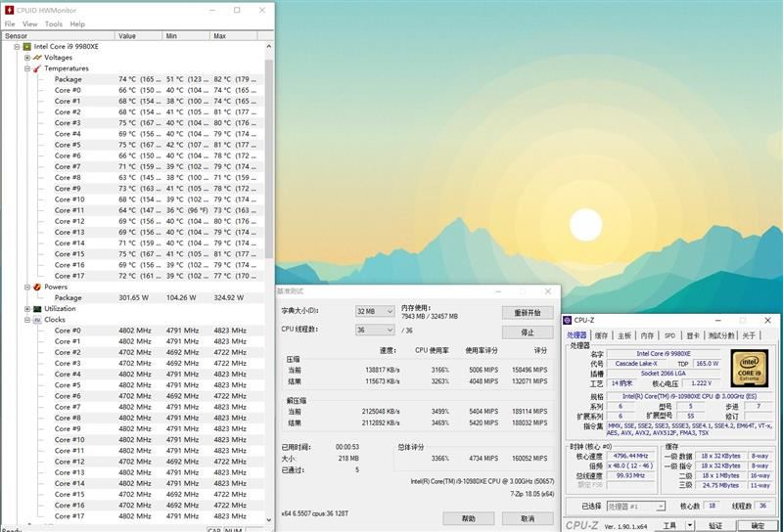Screen dimensions: 783x532
Task: Click the 验证 button in CPU-Z
Action: tap(715, 525)
